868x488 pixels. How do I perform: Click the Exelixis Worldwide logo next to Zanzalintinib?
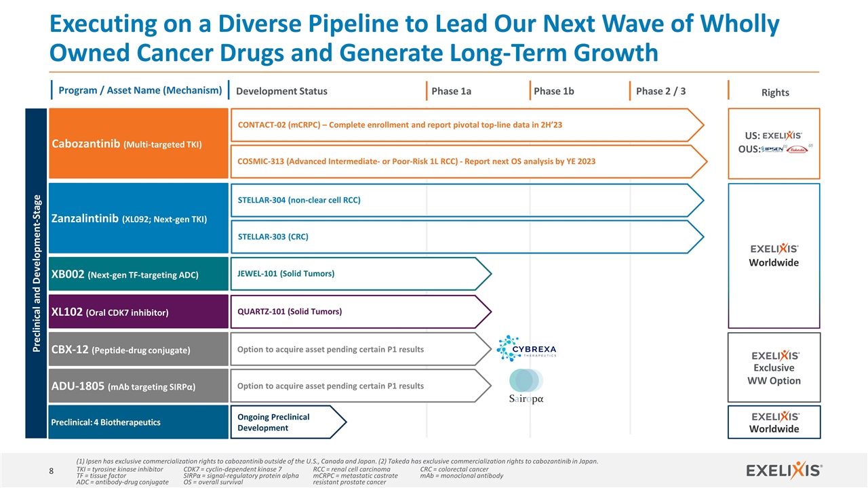pos(774,249)
